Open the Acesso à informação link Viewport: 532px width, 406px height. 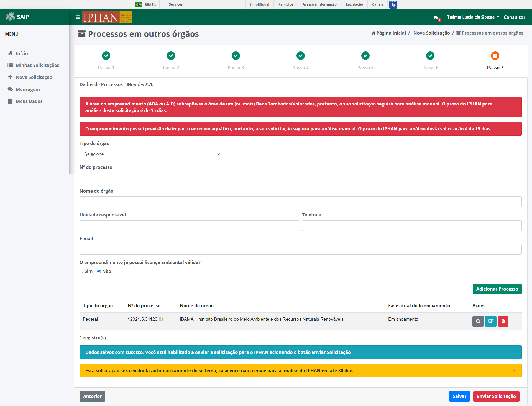[319, 4]
